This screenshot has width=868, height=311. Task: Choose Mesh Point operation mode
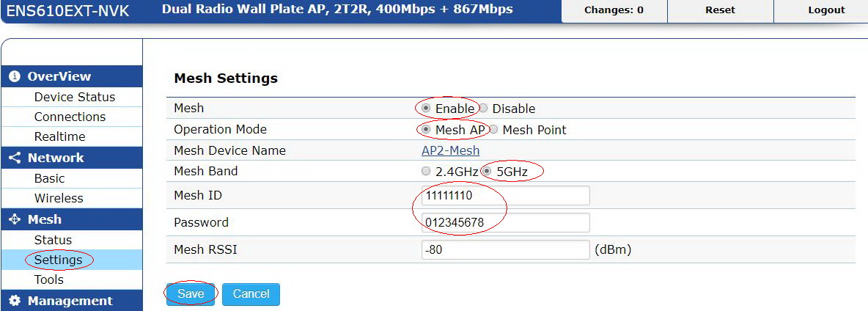493,130
